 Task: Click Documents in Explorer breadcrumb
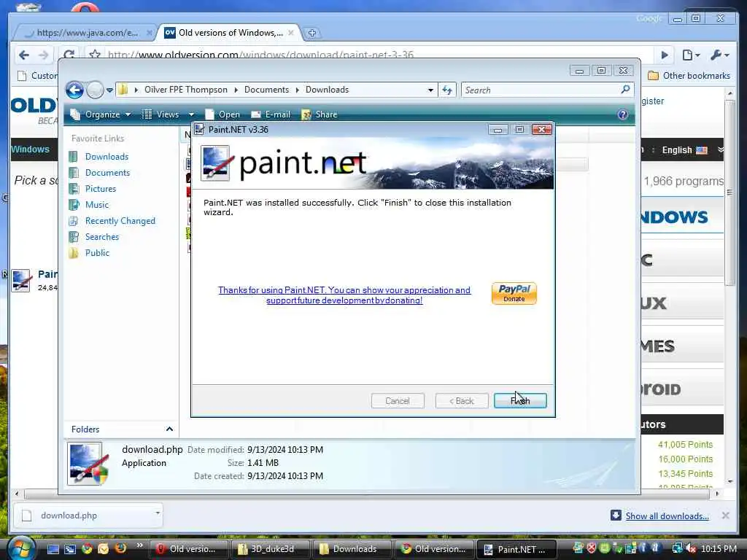(x=266, y=90)
